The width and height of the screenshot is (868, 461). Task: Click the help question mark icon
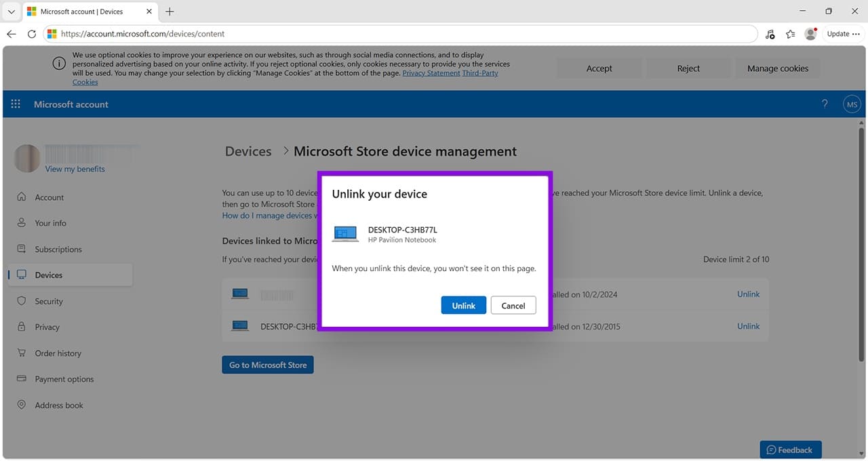(825, 104)
